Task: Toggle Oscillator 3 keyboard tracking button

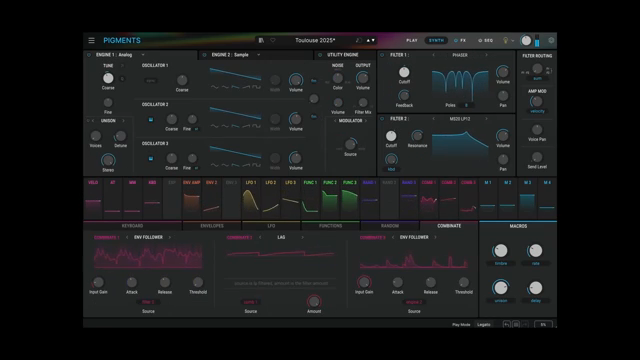Action: (151, 158)
